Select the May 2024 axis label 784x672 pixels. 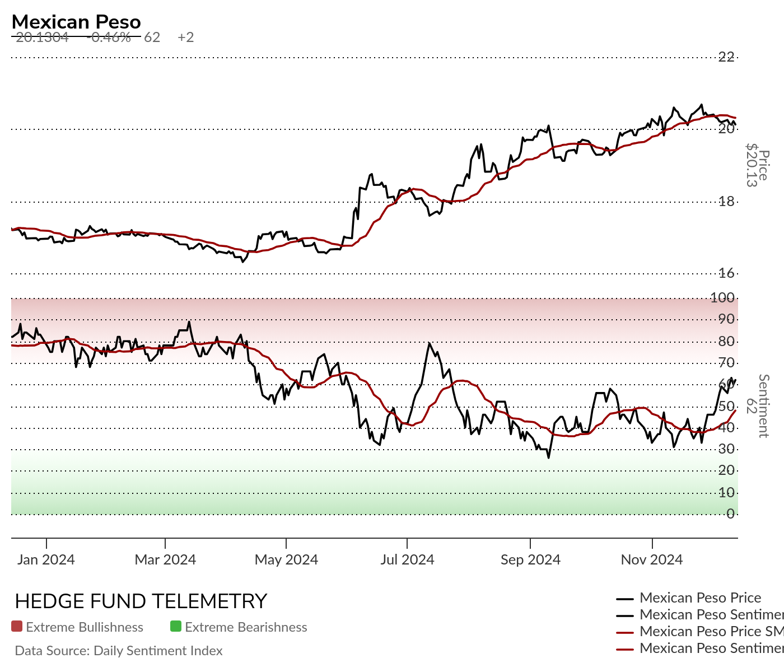[x=286, y=559]
